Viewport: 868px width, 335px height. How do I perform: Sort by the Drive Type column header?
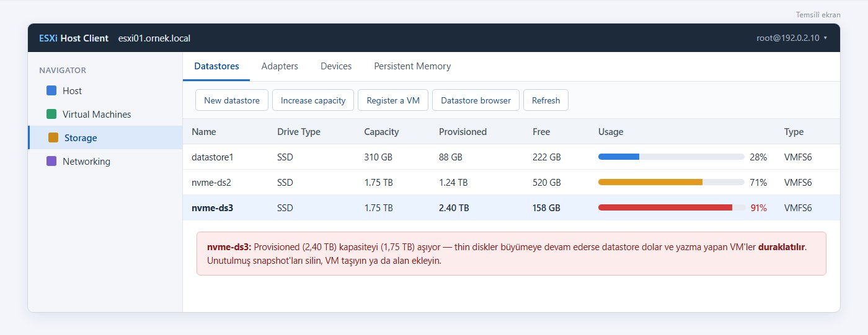pyautogui.click(x=299, y=132)
